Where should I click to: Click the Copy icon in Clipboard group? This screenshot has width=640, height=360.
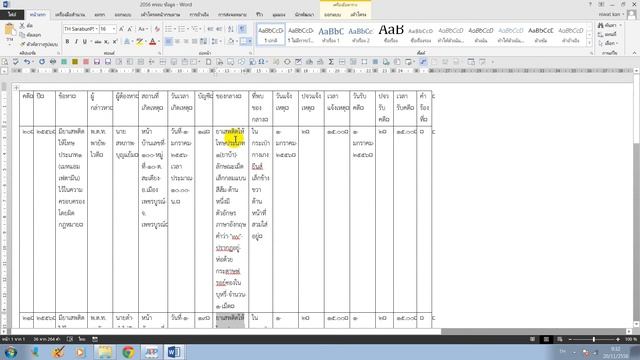pyautogui.click(x=22, y=35)
